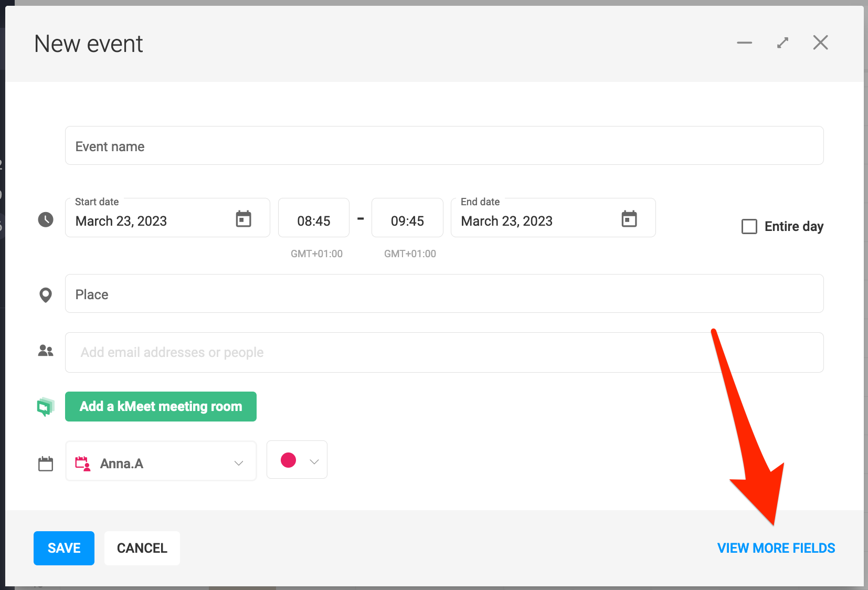
Task: Open the 08:45 start time selector
Action: [x=313, y=220]
